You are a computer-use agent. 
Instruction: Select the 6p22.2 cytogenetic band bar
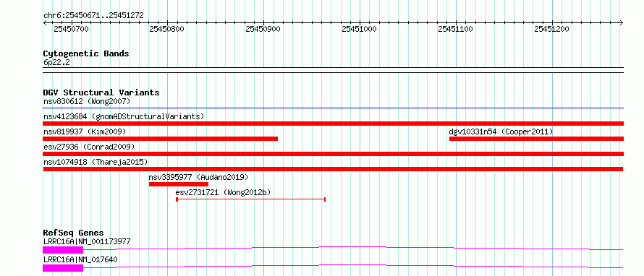pyautogui.click(x=333, y=70)
